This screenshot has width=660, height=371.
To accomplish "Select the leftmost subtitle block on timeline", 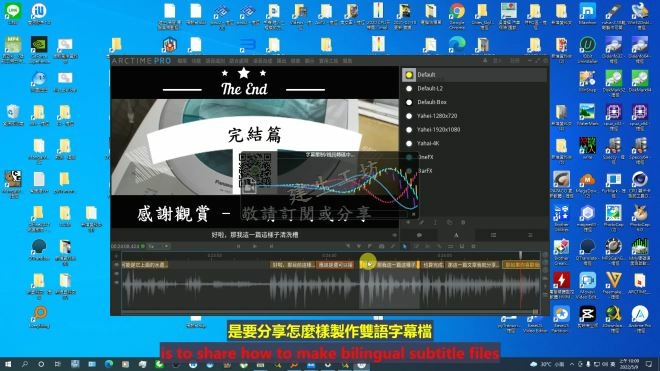I will [x=145, y=265].
